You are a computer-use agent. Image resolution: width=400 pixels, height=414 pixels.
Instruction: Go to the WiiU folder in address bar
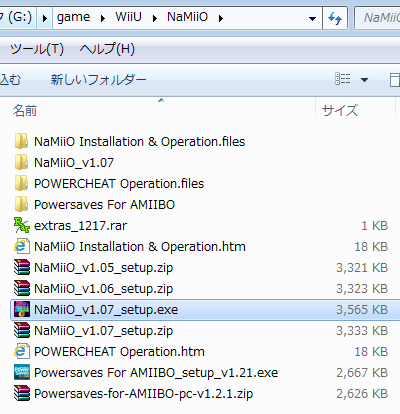(x=128, y=17)
